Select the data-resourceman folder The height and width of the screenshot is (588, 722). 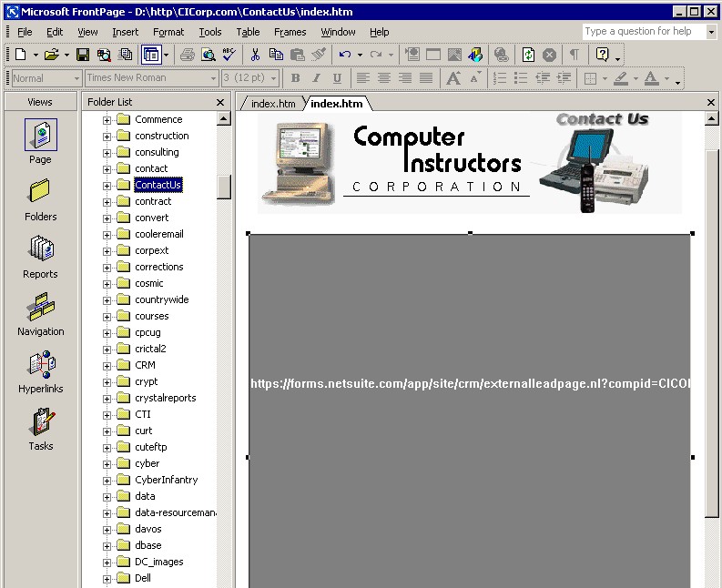(175, 512)
